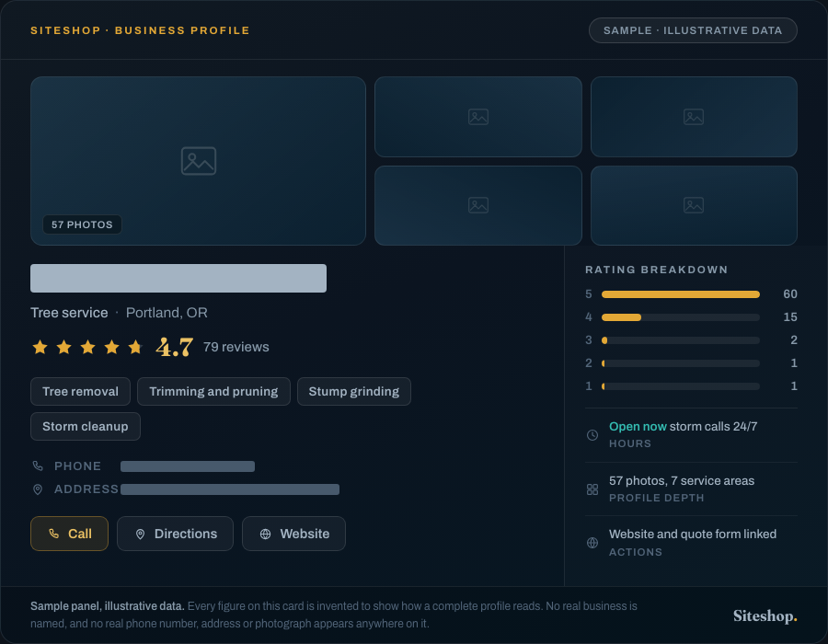The image size is (828, 644).
Task: Click the Tree service category text
Action: 69,313
